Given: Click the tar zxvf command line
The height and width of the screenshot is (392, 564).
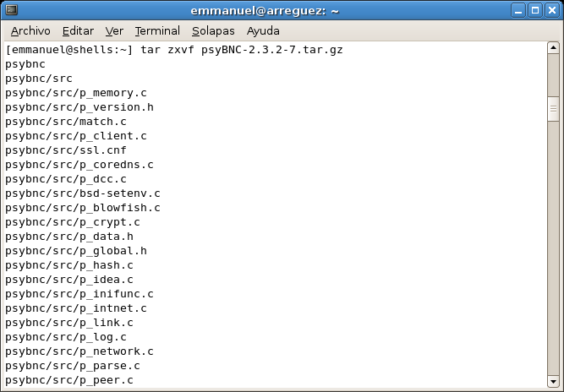Looking at the screenshot, I should pyautogui.click(x=174, y=50).
